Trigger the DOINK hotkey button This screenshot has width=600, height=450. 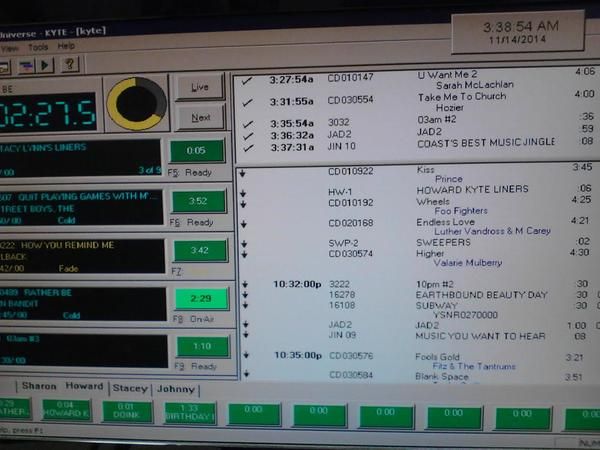point(127,412)
